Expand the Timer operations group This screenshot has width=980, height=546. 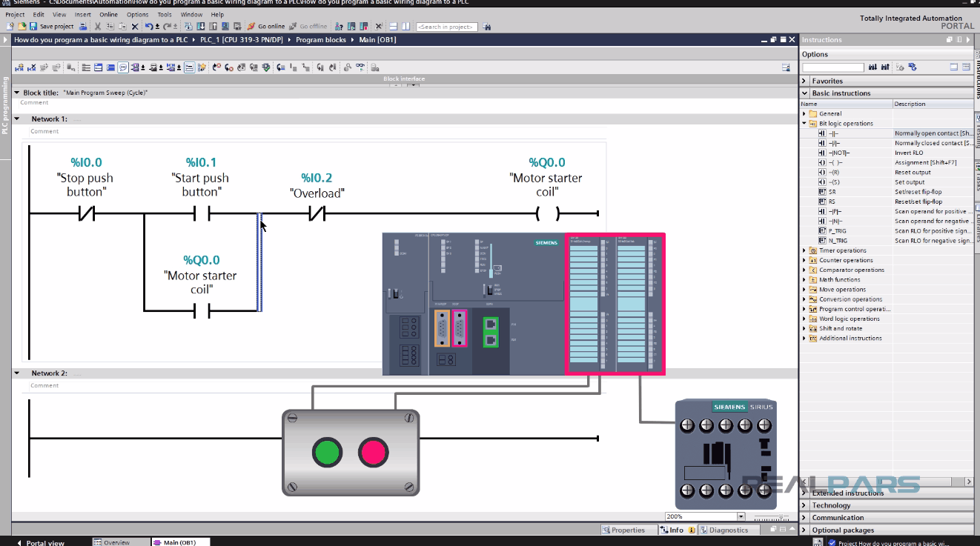(804, 250)
